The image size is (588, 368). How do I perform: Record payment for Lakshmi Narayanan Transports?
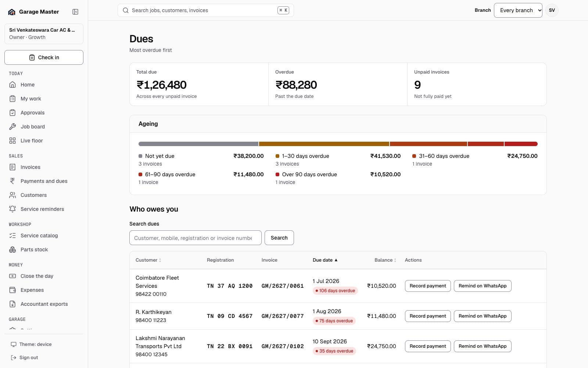428,346
